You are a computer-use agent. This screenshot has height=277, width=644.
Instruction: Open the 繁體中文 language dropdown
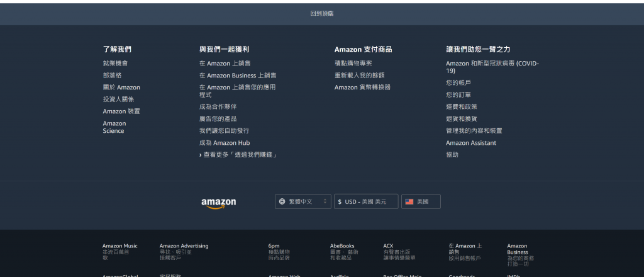[303, 201]
